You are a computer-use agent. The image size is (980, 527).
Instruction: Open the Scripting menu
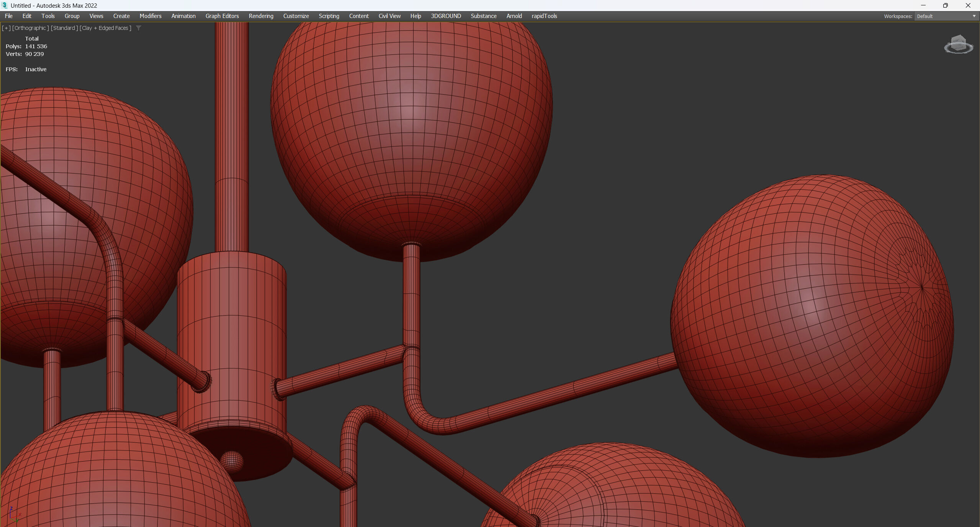tap(329, 16)
